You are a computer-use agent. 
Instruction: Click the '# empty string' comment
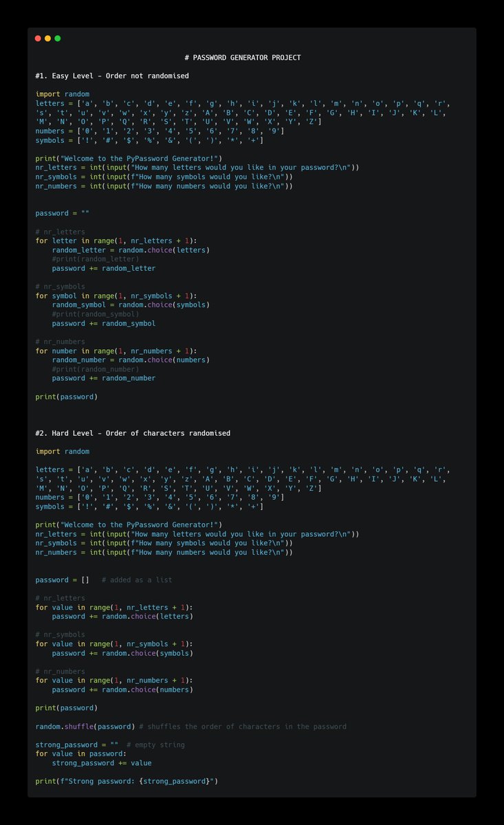(155, 745)
